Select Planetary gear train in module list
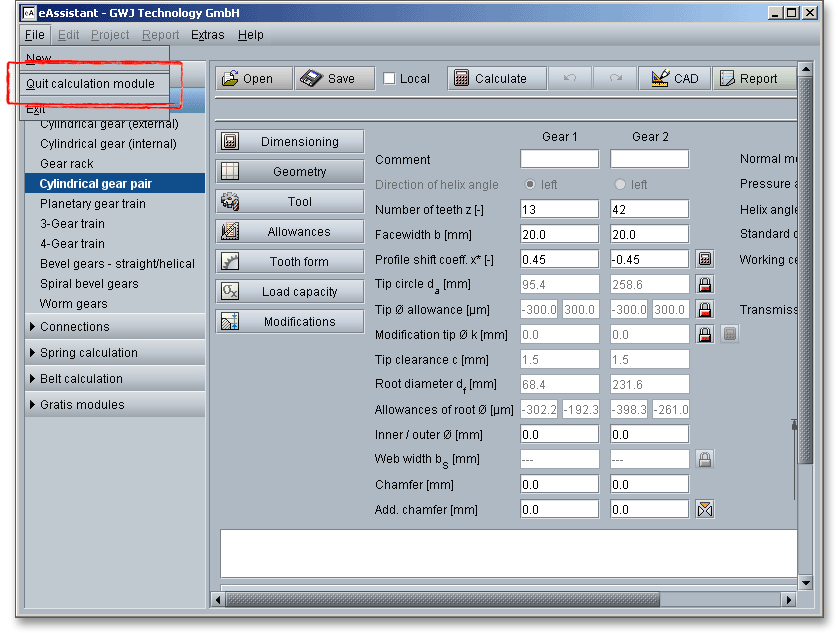 (x=92, y=204)
